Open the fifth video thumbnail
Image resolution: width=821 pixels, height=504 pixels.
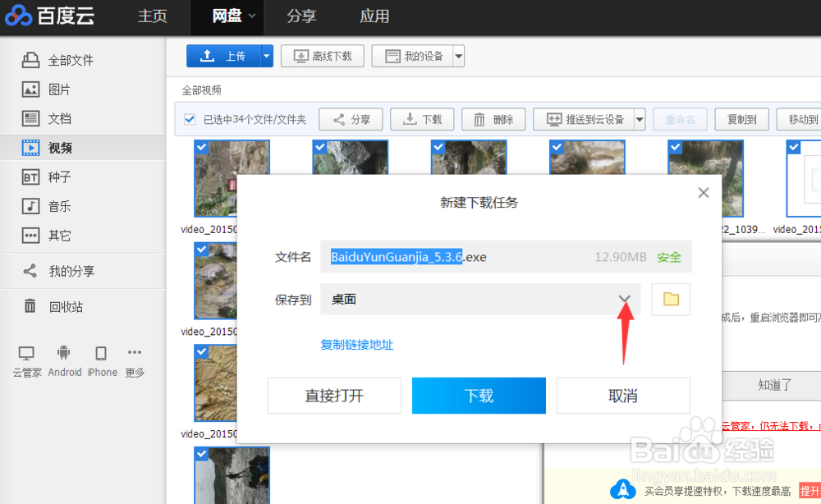tap(706, 178)
